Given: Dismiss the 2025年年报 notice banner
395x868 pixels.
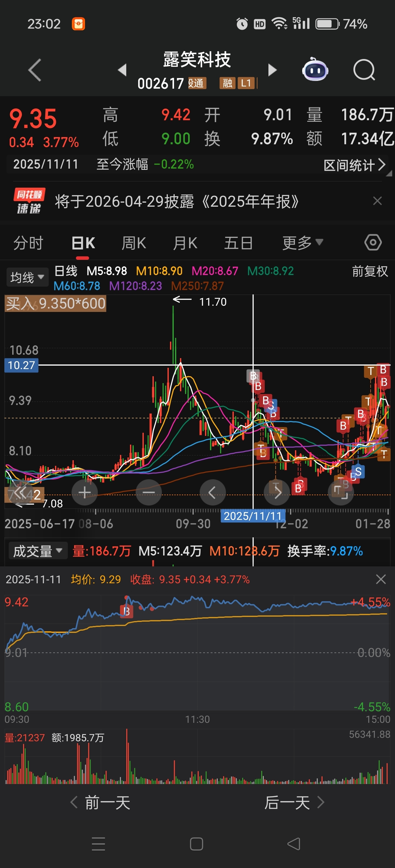Looking at the screenshot, I should (x=377, y=201).
